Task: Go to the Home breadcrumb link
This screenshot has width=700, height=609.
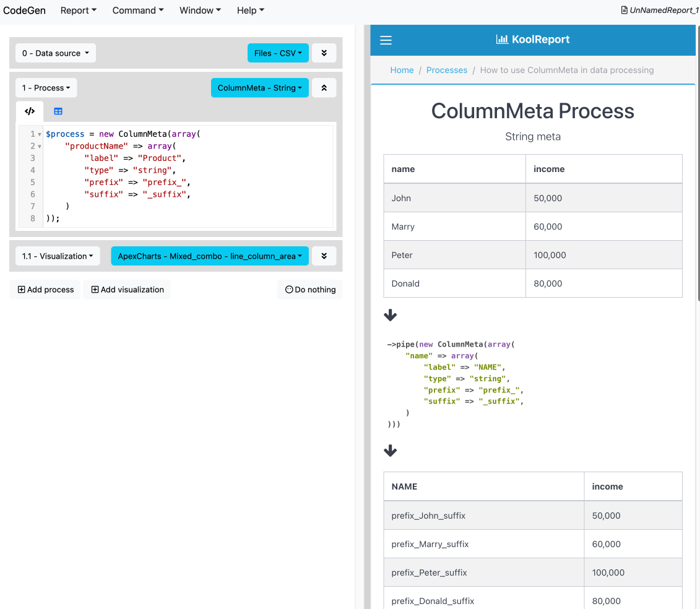Action: [x=402, y=70]
